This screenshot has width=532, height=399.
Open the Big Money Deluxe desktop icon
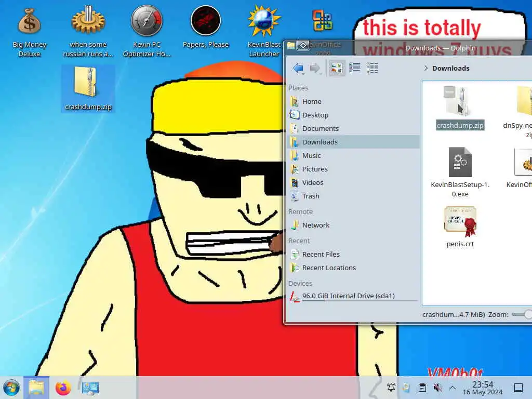click(29, 32)
